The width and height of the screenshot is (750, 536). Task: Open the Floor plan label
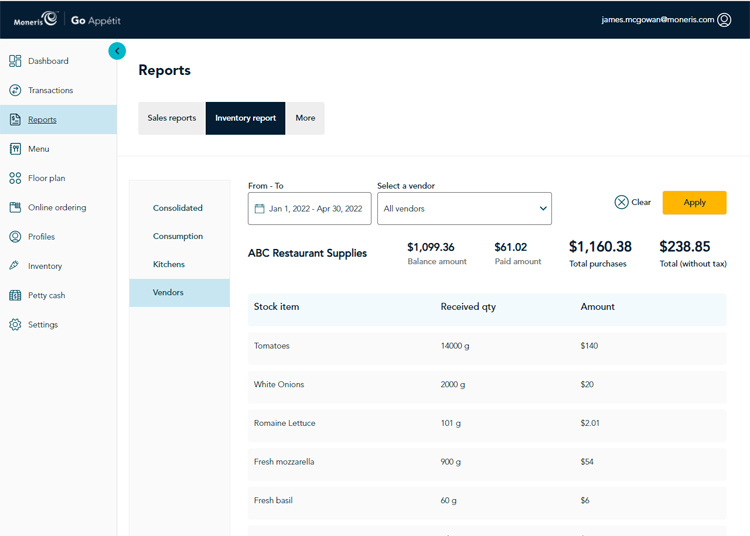pyautogui.click(x=46, y=178)
